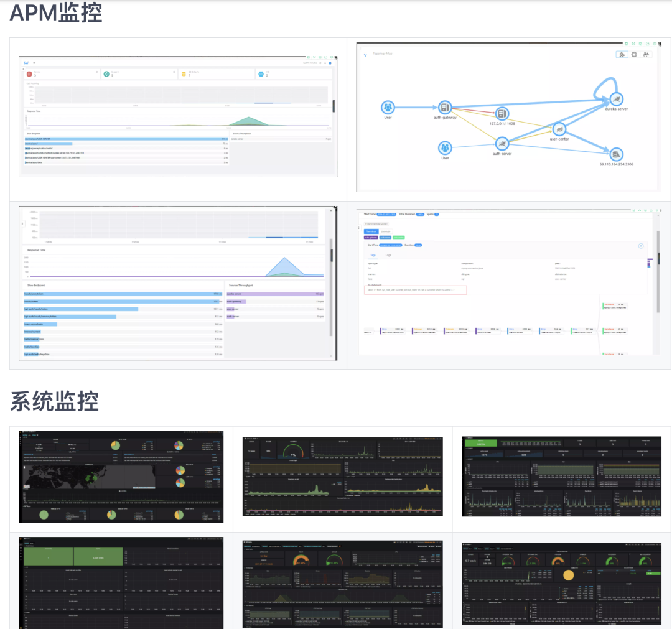
Task: Click the green Endpoint icon in dashboard
Action: (106, 74)
